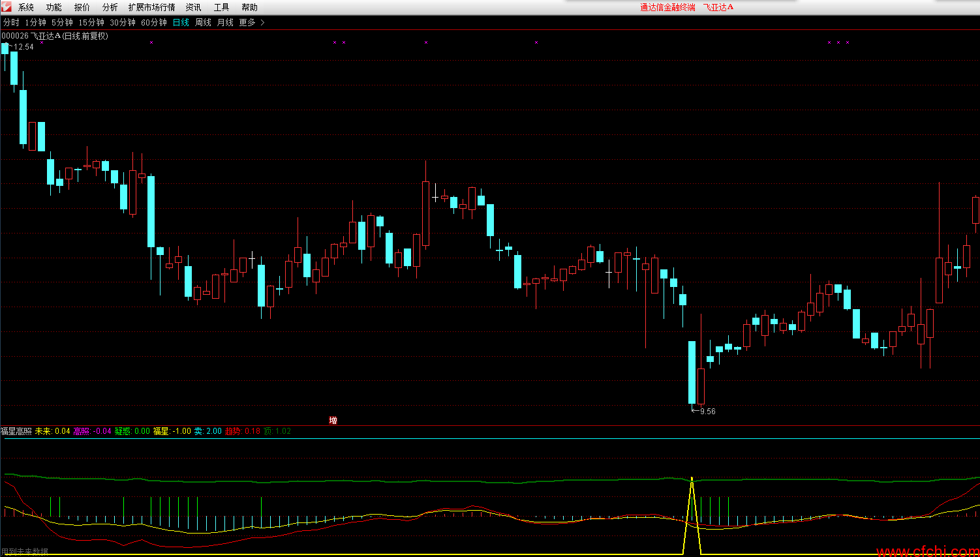The width and height of the screenshot is (980, 557).
Task: Click the yellow buy-signal spike in indicator
Action: pyautogui.click(x=692, y=515)
